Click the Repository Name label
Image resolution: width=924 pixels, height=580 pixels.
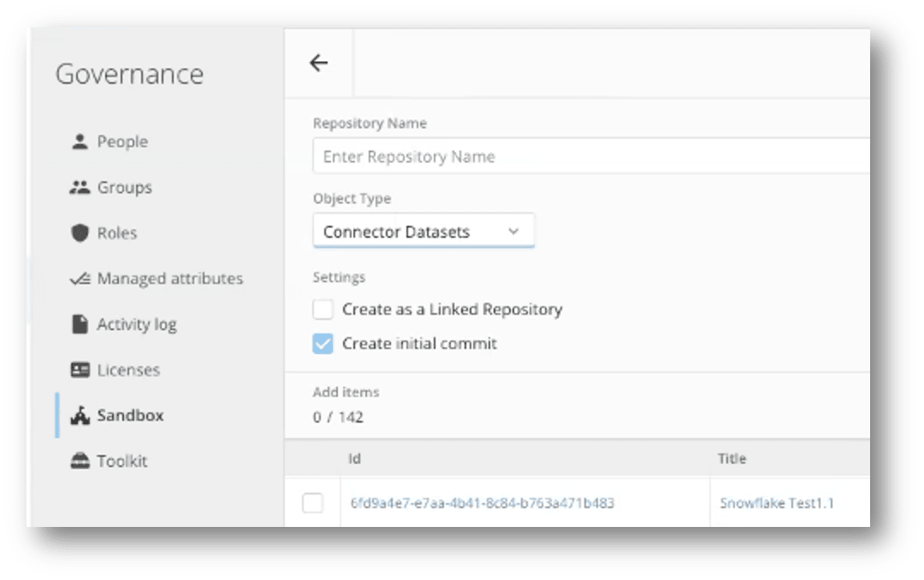tap(370, 123)
